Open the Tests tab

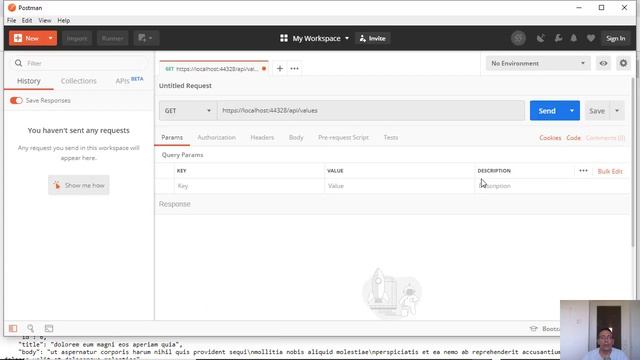[391, 138]
